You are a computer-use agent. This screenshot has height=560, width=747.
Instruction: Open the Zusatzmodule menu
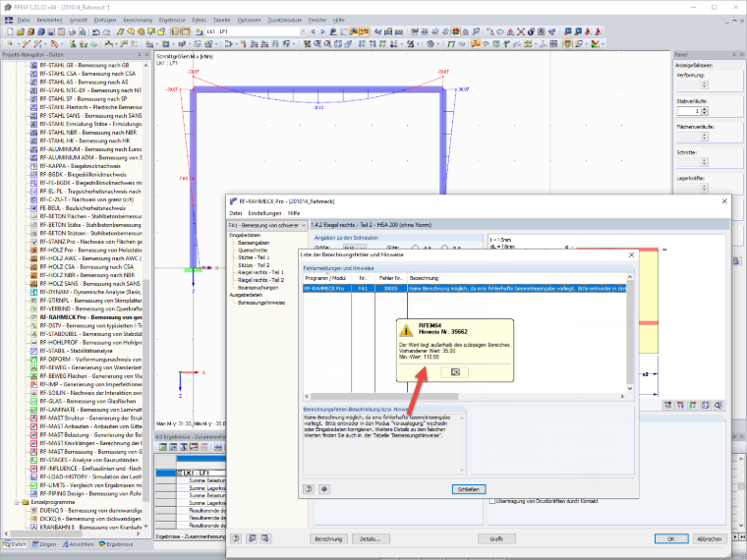pos(284,20)
